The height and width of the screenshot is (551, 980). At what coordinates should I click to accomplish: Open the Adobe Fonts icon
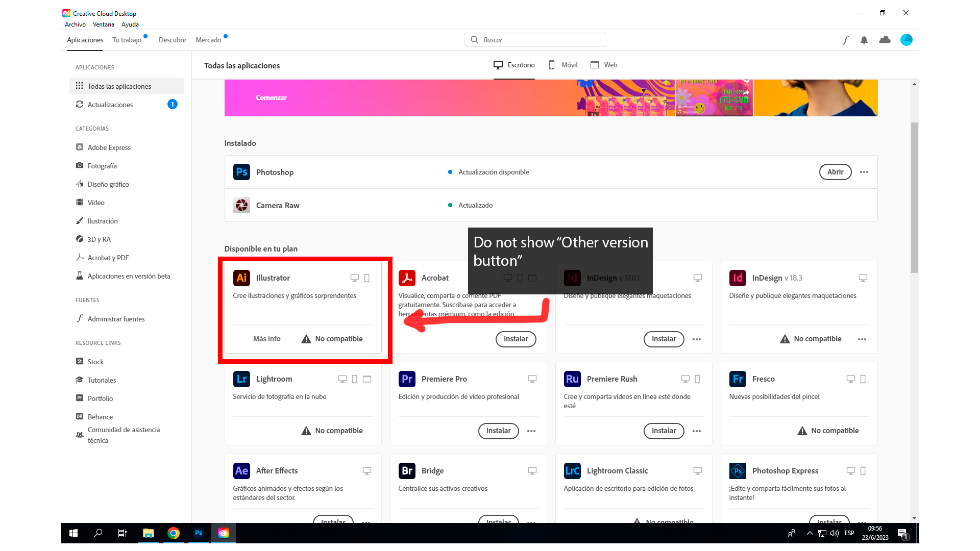[x=846, y=40]
